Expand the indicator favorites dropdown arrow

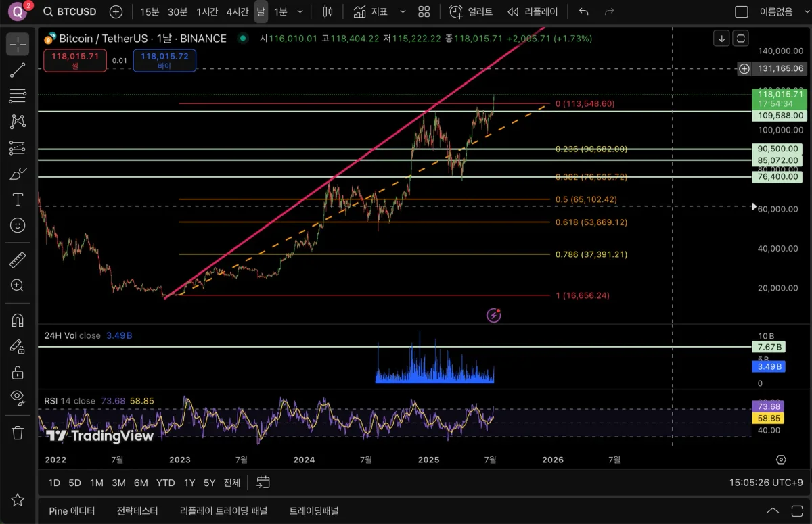point(403,11)
